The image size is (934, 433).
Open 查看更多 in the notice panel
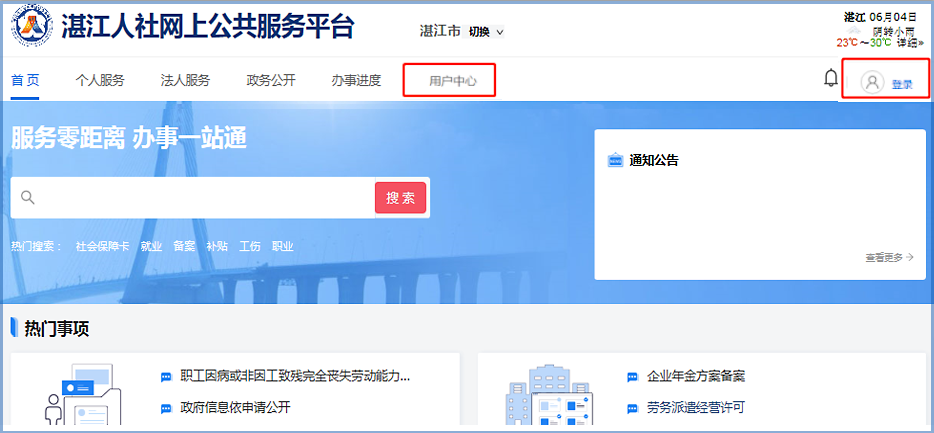pos(889,257)
